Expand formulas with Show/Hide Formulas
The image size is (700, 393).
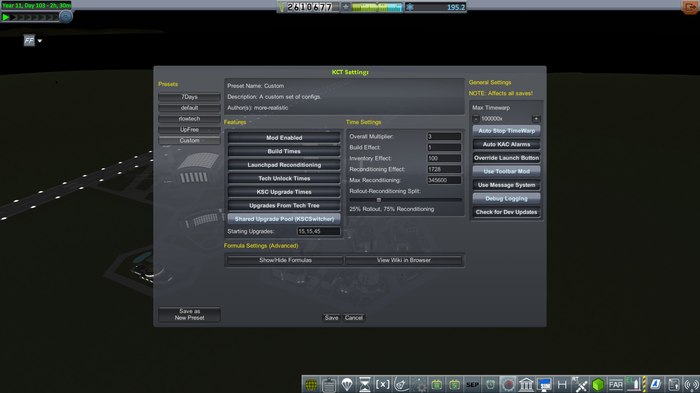click(x=285, y=260)
